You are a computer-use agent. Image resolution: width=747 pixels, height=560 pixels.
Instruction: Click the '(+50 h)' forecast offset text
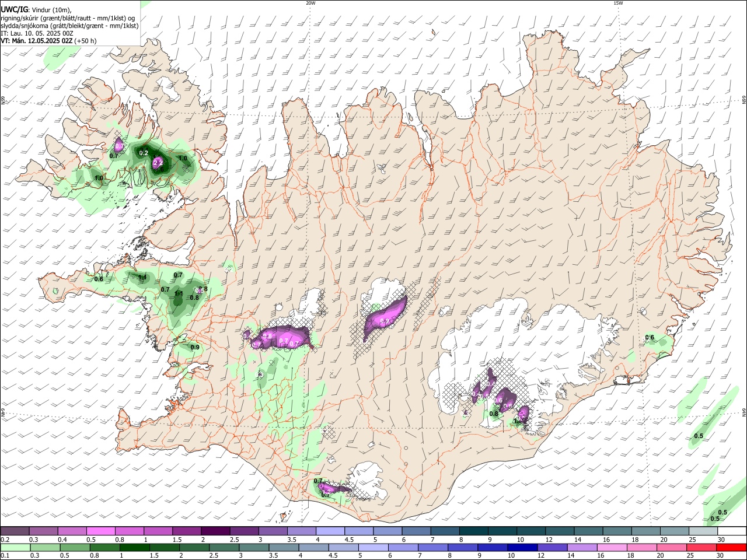(86, 41)
